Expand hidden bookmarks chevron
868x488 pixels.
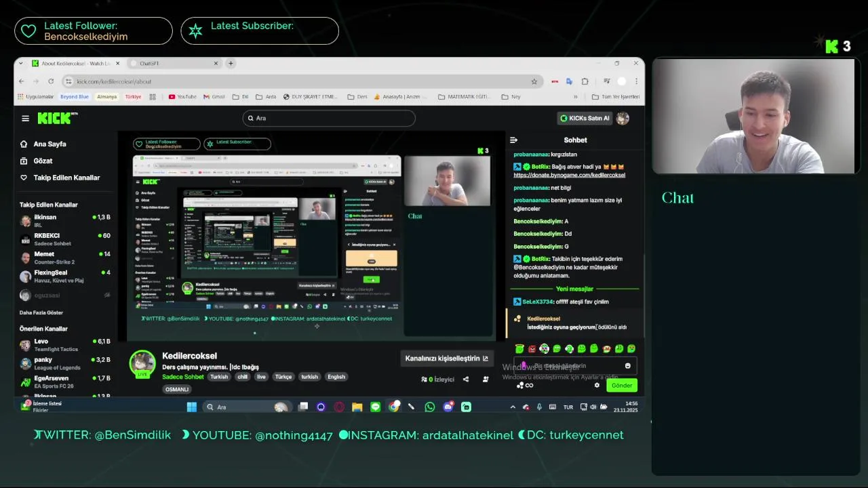click(576, 97)
